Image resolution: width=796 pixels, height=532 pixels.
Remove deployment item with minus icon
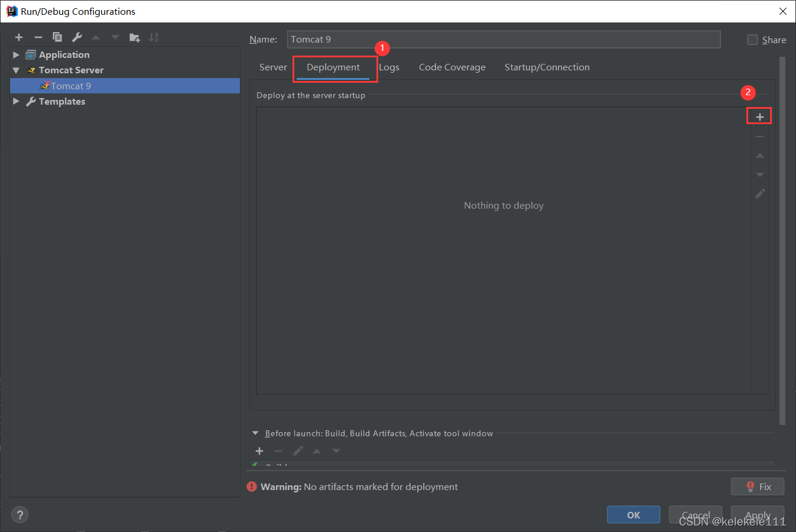(x=760, y=137)
